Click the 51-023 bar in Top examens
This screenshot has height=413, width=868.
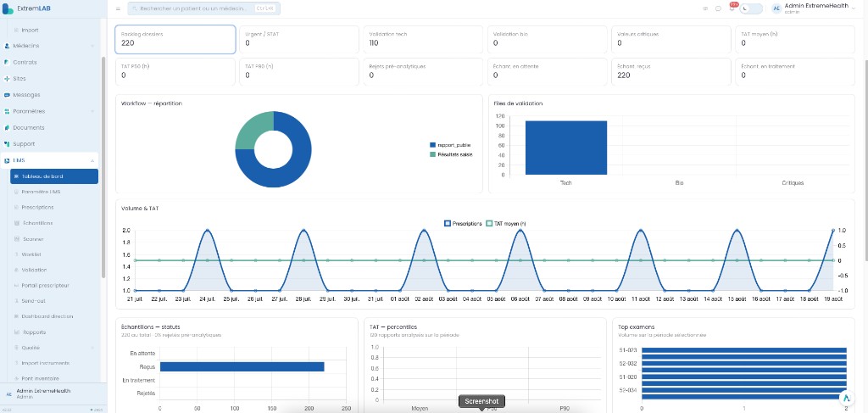click(x=744, y=350)
